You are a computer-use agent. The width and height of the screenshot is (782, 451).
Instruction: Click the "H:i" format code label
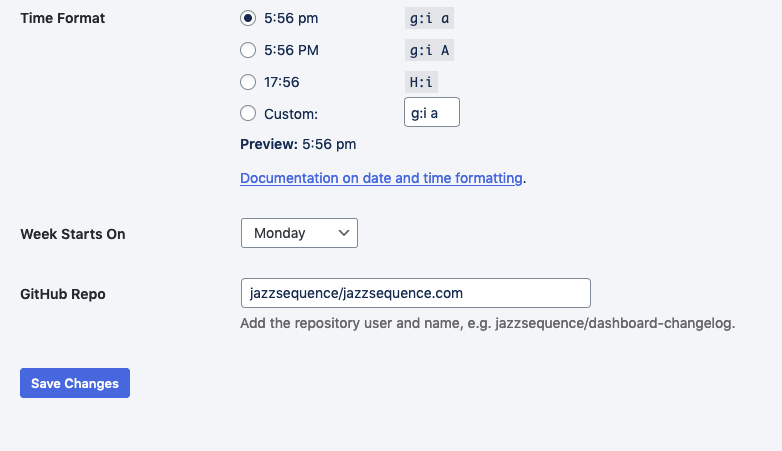[x=423, y=82]
